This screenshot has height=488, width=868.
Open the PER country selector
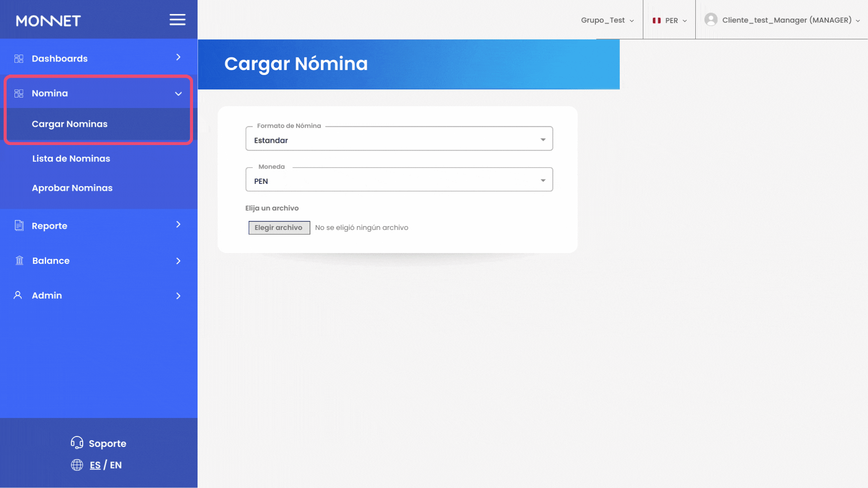click(x=670, y=20)
